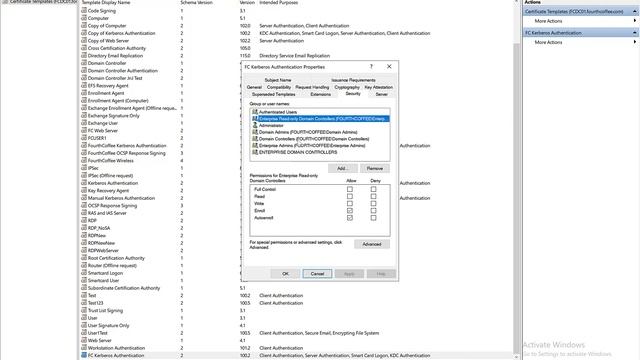Check Deny checkbox for Enroll
Screen dimensions: 640x360
point(373,211)
